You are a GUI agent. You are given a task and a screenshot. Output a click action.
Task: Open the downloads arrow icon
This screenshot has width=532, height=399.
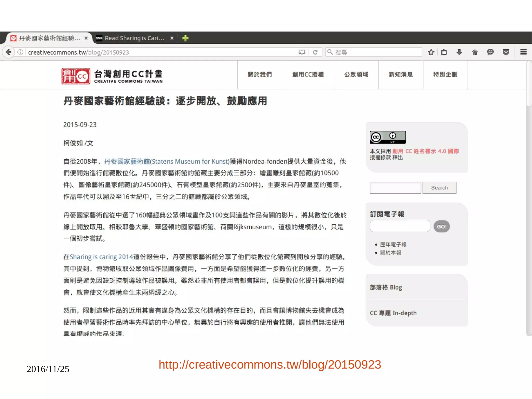tap(459, 52)
